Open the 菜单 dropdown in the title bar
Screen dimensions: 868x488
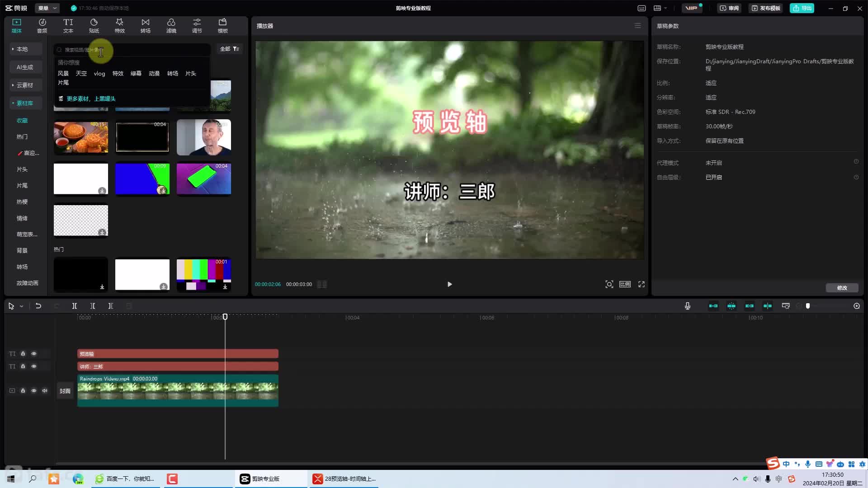click(47, 8)
